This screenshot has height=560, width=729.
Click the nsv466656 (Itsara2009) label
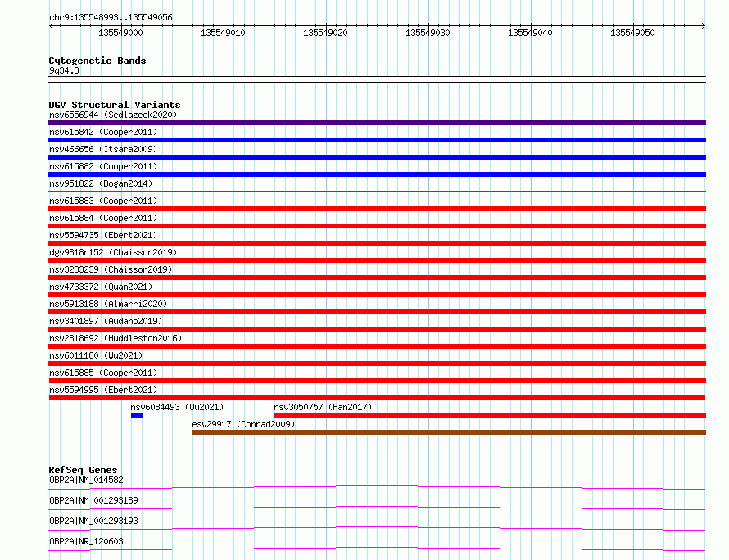click(x=103, y=149)
